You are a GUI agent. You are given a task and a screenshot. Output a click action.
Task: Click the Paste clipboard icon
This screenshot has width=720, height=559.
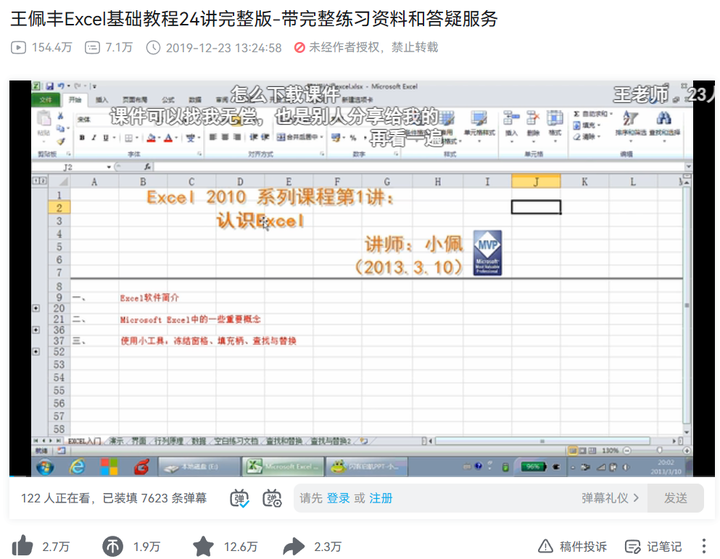pyautogui.click(x=44, y=119)
